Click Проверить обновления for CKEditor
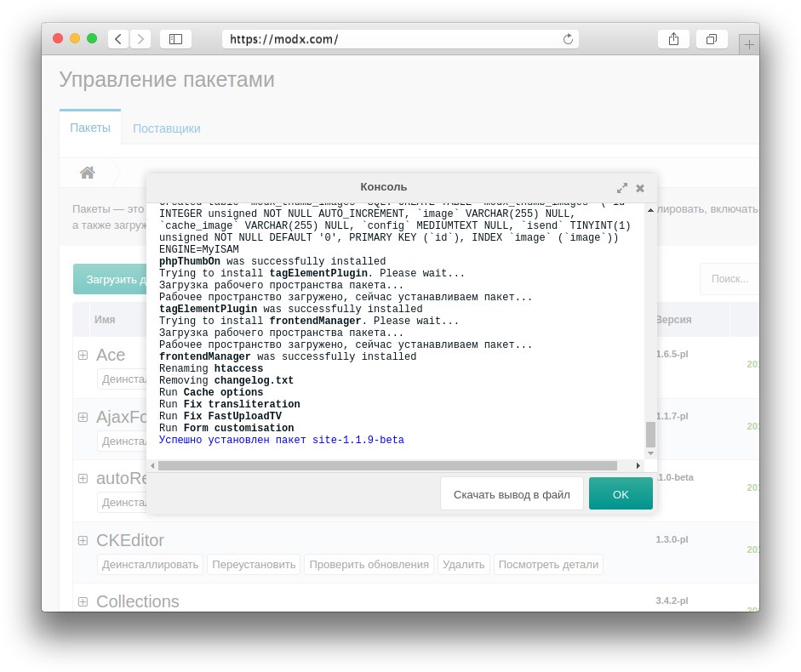The height and width of the screenshot is (672, 801). point(369,564)
